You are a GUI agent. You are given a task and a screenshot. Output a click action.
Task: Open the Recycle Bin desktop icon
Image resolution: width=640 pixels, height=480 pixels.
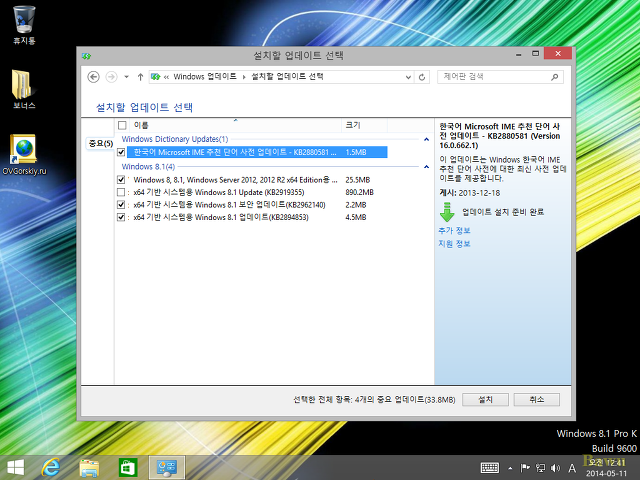click(24, 24)
